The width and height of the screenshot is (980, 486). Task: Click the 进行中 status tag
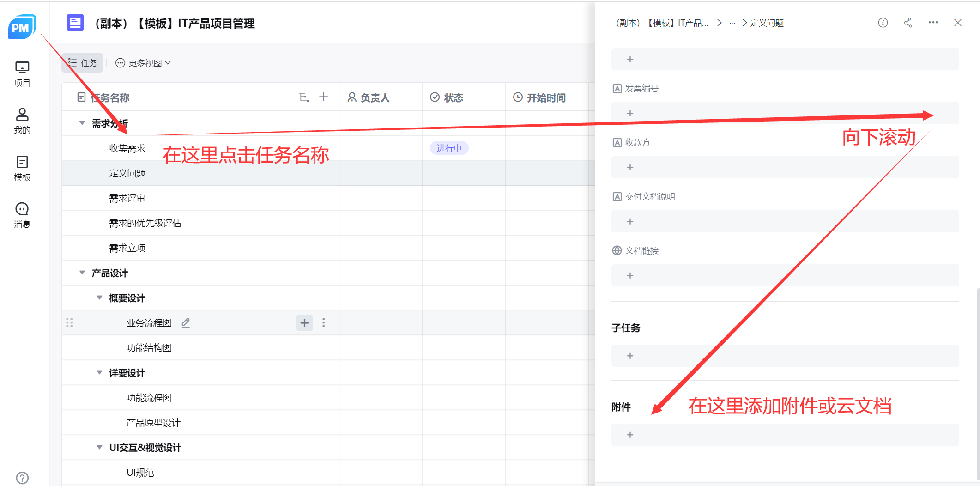[449, 148]
